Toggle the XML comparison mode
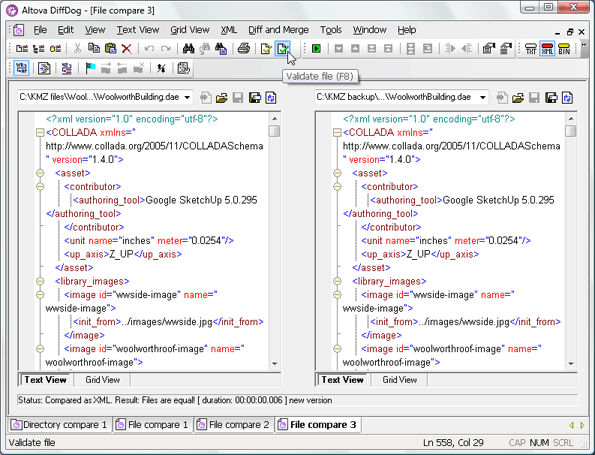The width and height of the screenshot is (595, 455). coord(547,49)
